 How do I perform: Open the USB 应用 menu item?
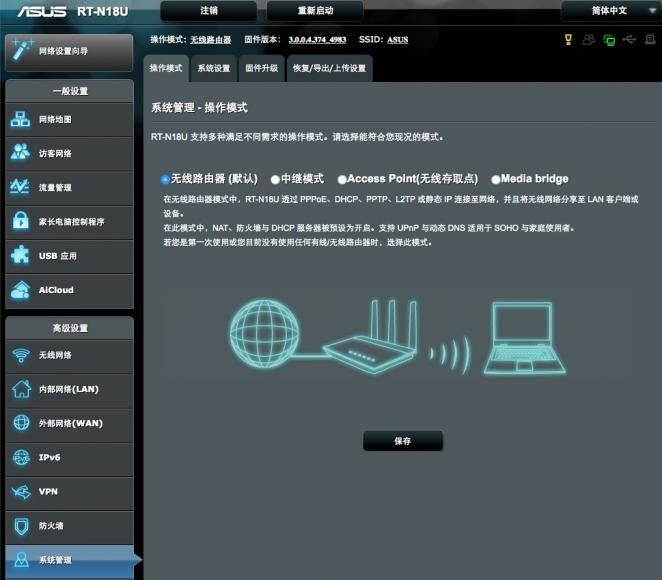(70, 256)
